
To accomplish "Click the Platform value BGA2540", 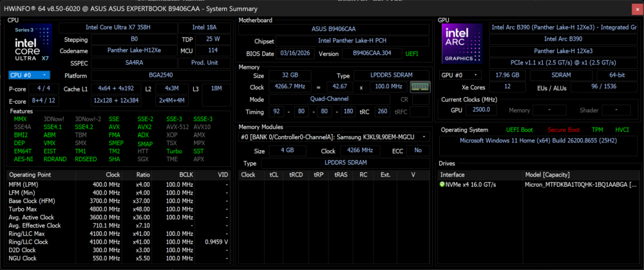I will click(160, 75).
